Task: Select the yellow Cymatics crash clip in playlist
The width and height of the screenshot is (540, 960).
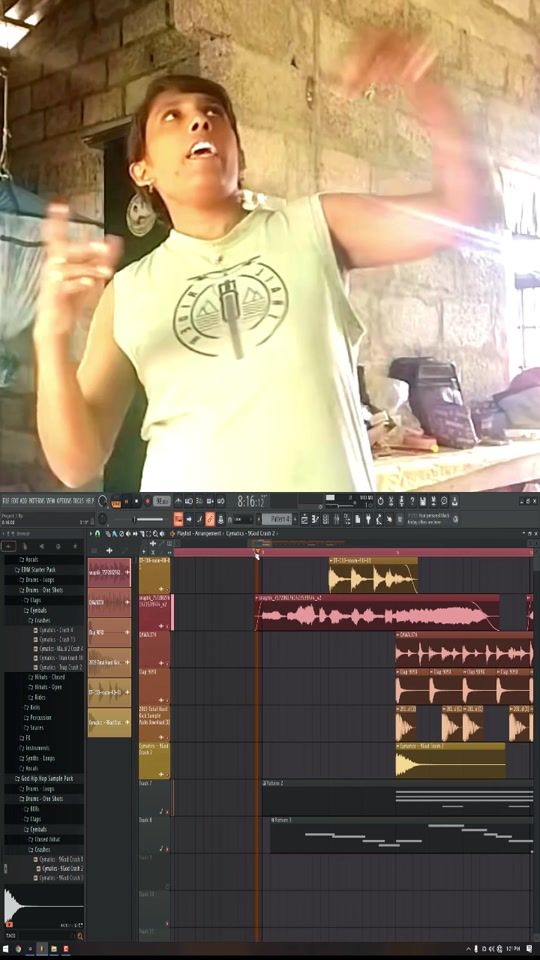Action: point(451,761)
